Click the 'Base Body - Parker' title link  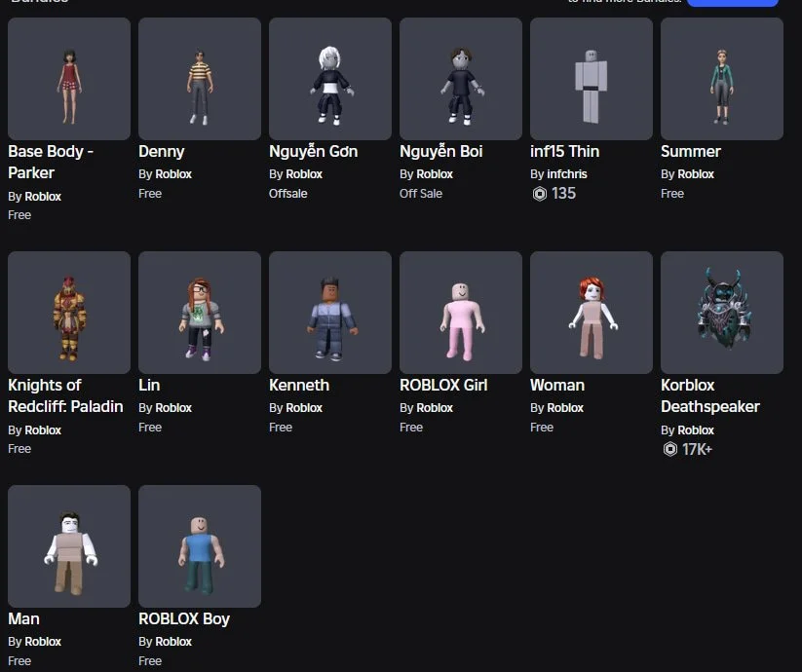tap(51, 162)
